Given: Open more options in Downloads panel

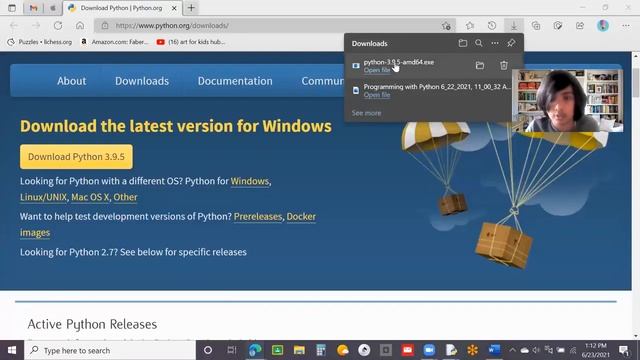Looking at the screenshot, I should (x=495, y=43).
